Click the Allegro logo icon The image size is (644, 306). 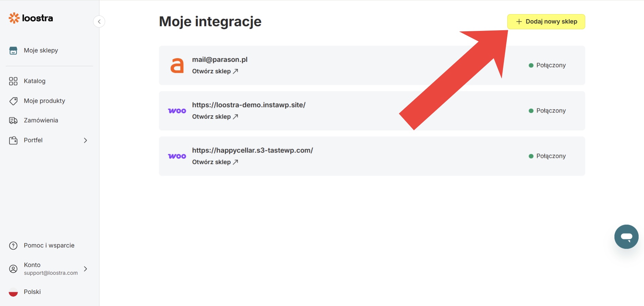coord(177,65)
